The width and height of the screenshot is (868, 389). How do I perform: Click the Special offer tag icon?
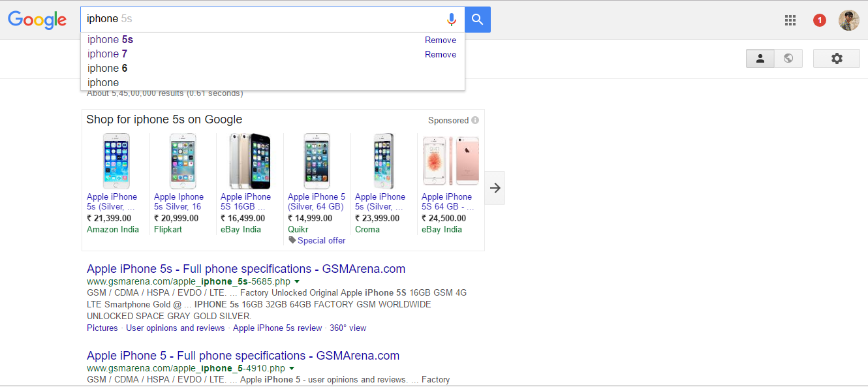292,240
